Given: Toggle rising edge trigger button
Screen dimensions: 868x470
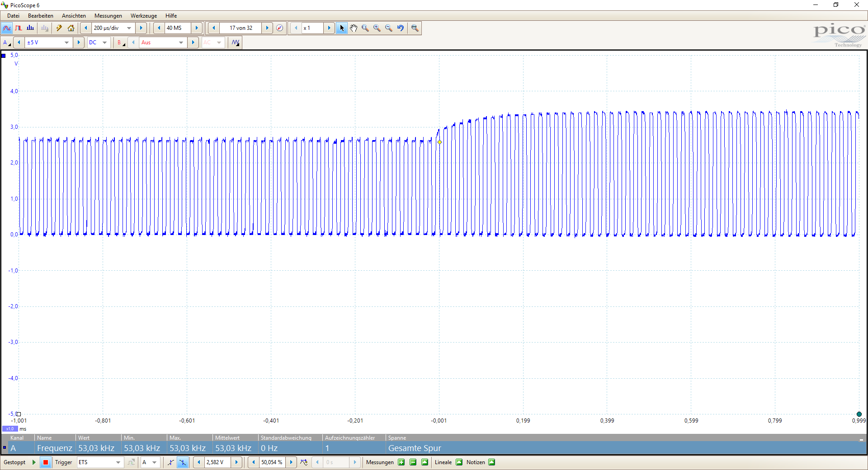Looking at the screenshot, I should click(171, 462).
